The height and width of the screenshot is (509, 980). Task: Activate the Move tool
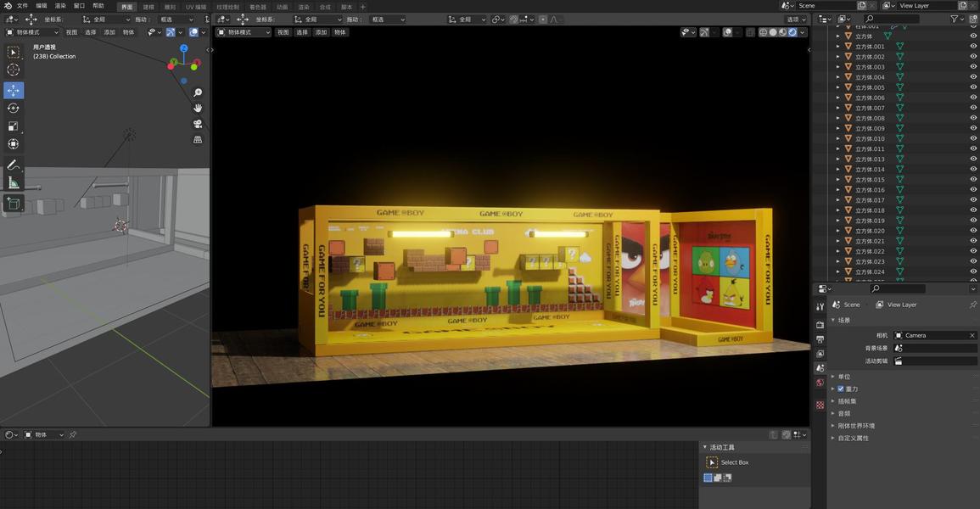(x=13, y=90)
